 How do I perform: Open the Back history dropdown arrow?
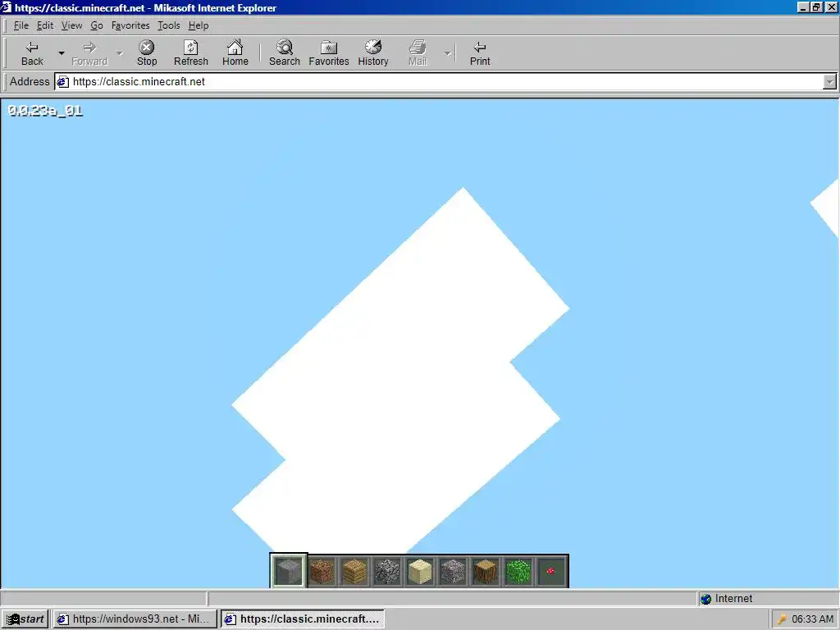[61, 53]
